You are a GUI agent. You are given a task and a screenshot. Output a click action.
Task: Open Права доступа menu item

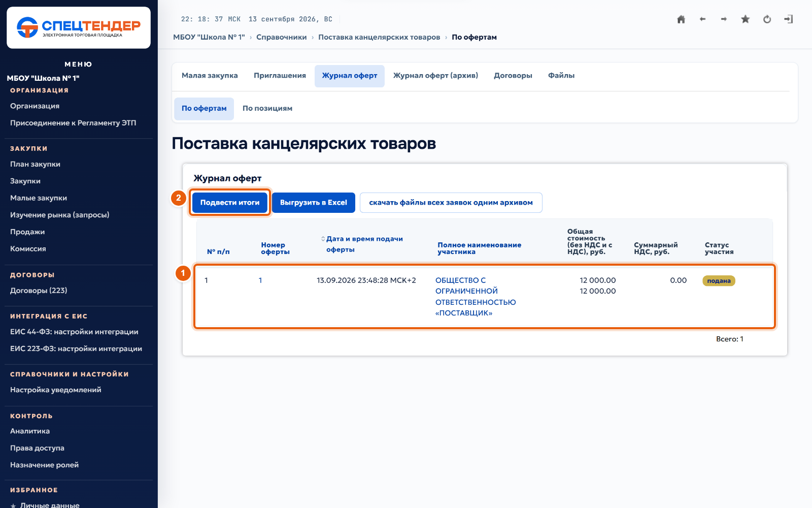click(37, 448)
